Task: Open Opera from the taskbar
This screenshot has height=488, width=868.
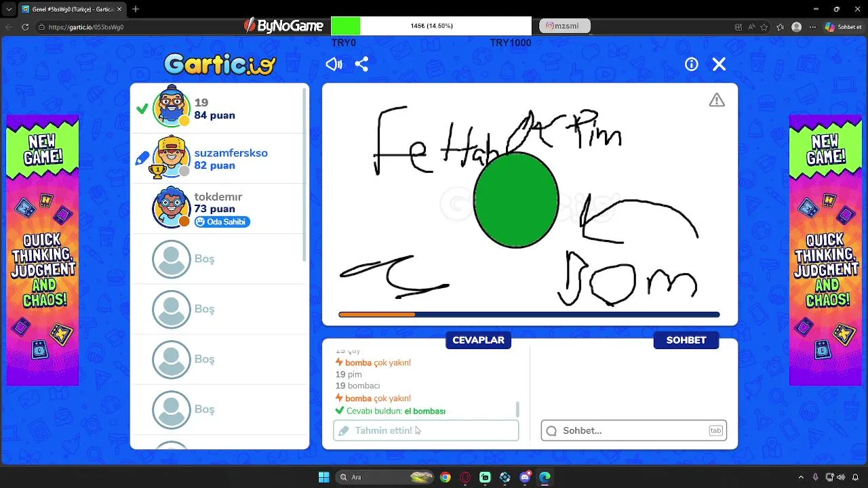Action: pos(465,477)
